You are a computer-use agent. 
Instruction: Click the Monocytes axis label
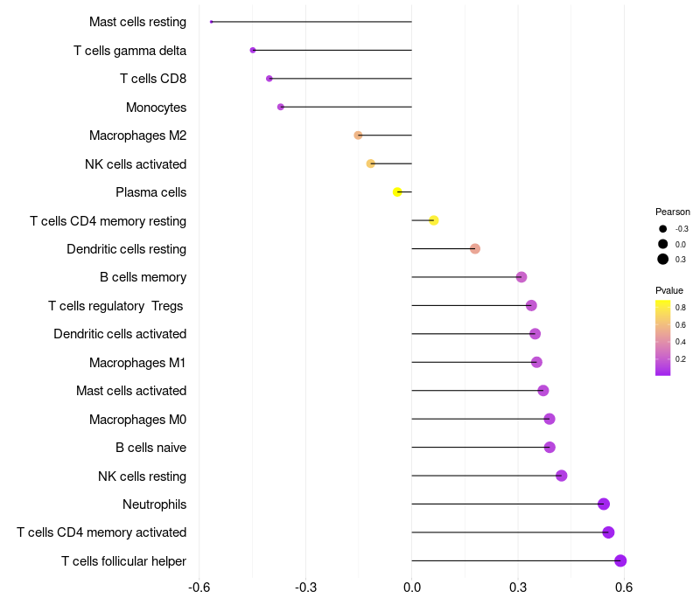156,108
